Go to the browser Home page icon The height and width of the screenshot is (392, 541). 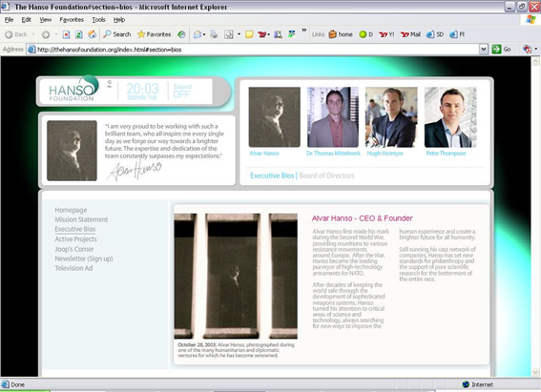point(92,34)
